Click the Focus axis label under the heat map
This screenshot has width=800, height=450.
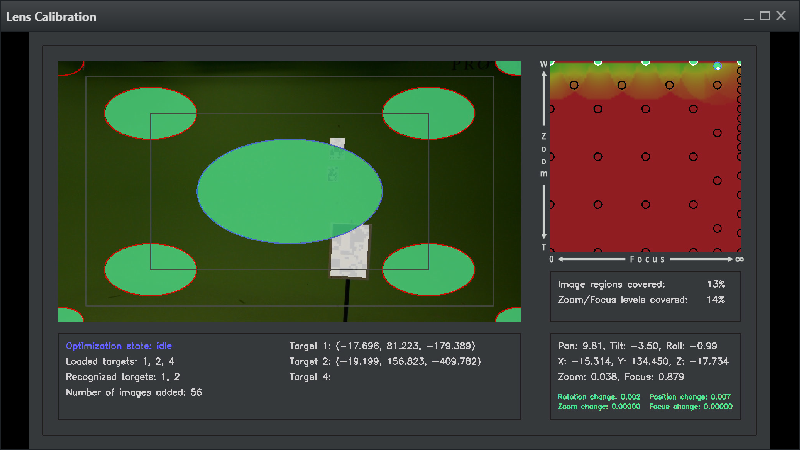point(646,259)
